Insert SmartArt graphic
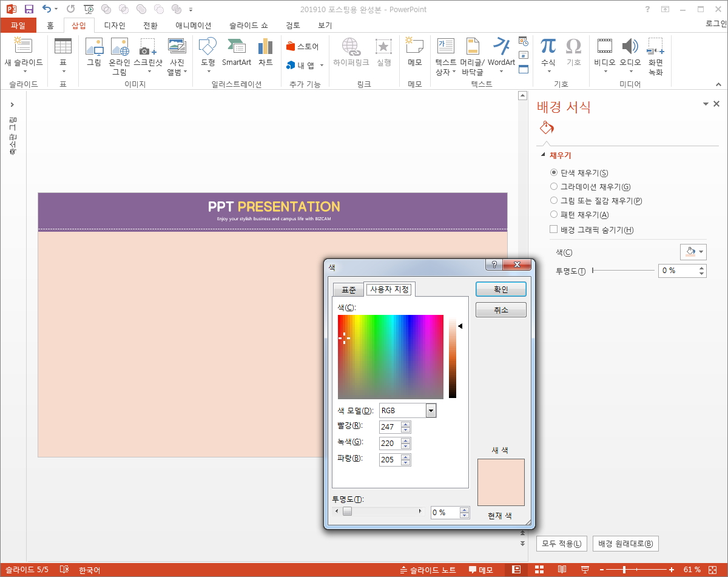The height and width of the screenshot is (577, 728). (237, 52)
